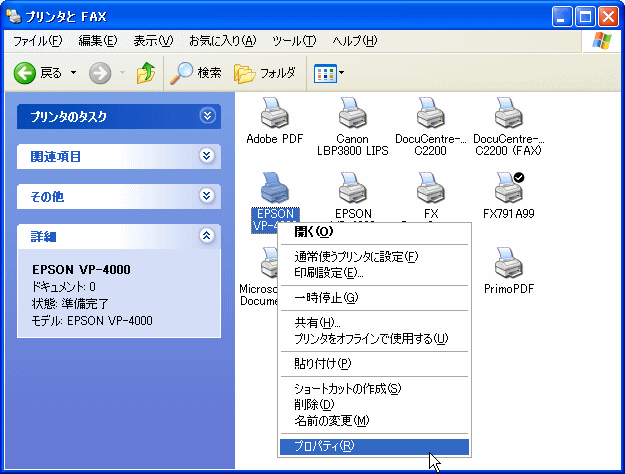Open the ファイル(F) menu

[x=37, y=41]
